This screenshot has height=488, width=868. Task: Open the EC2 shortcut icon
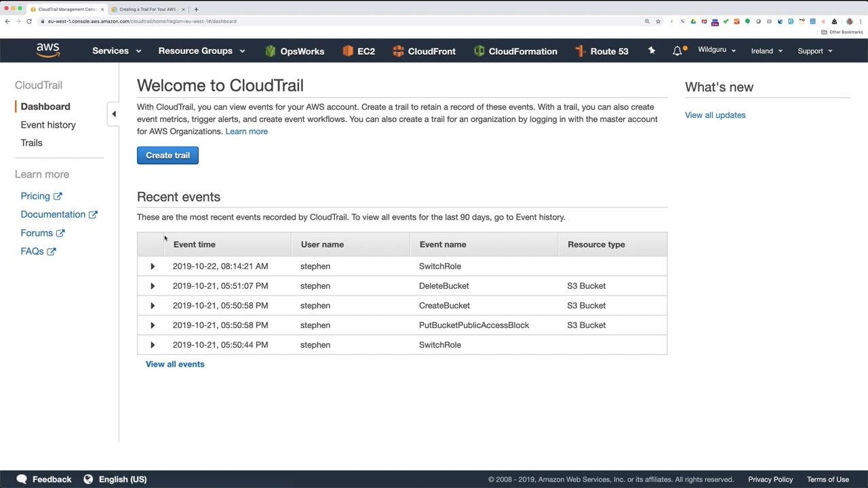coord(348,51)
